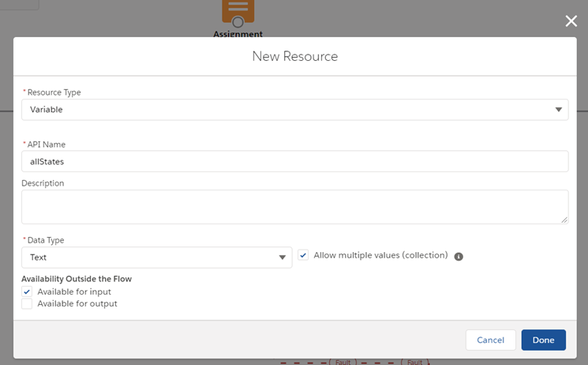Uncheck Available for input checkbox

point(27,292)
